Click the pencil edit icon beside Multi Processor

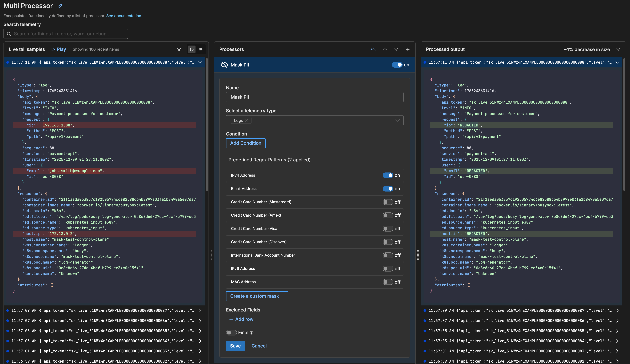click(60, 6)
